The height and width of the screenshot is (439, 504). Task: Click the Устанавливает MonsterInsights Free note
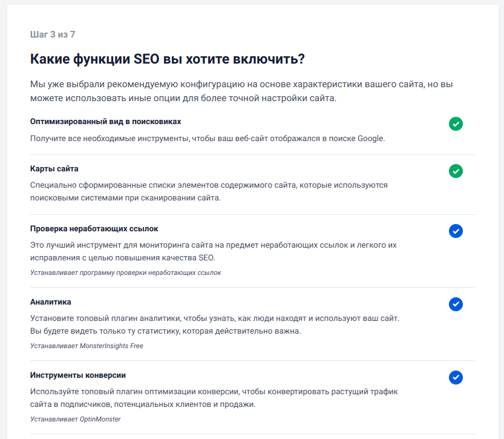[x=87, y=346]
